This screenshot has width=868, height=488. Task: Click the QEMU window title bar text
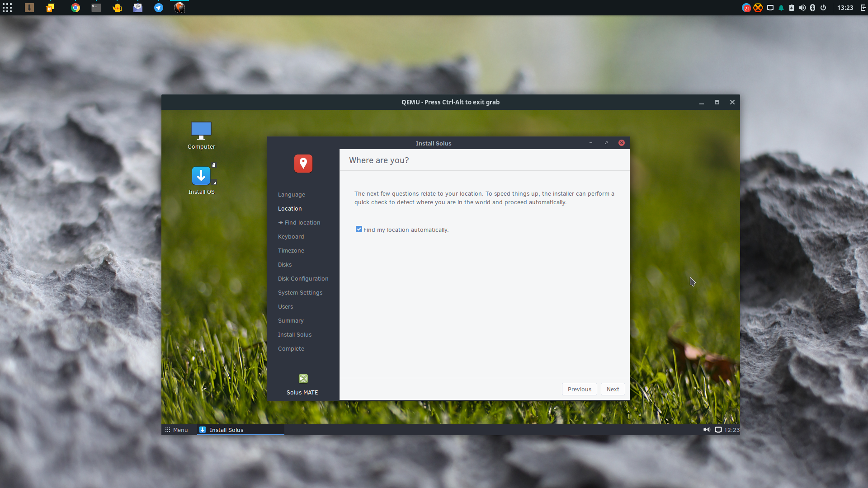coord(450,102)
